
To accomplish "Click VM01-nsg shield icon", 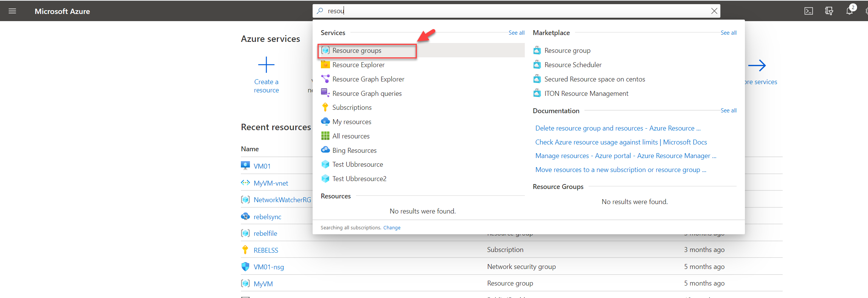I will [x=245, y=266].
